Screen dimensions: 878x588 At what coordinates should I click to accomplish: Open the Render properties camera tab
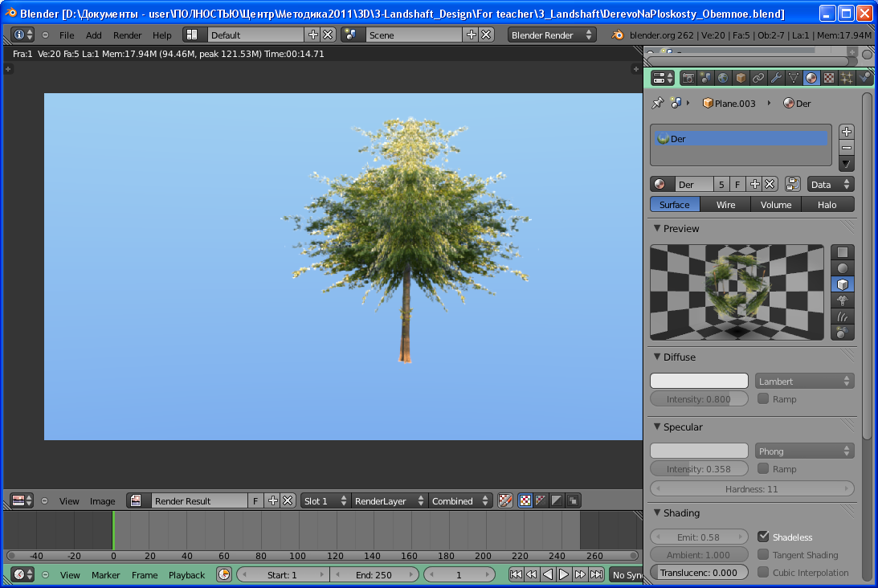[688, 78]
